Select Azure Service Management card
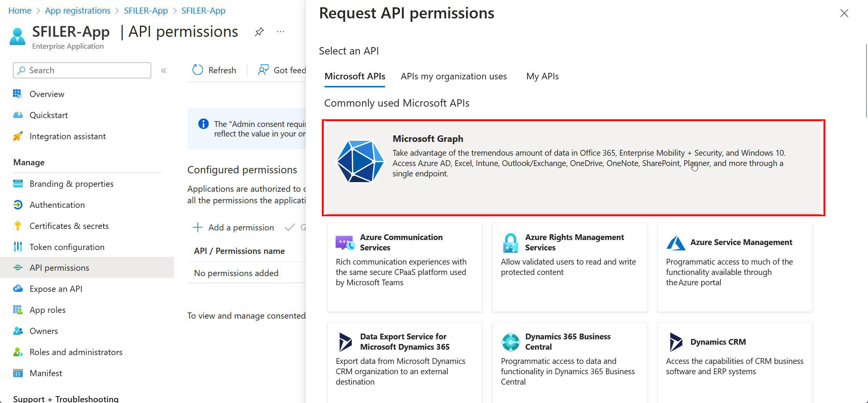The width and height of the screenshot is (868, 403). coord(735,267)
